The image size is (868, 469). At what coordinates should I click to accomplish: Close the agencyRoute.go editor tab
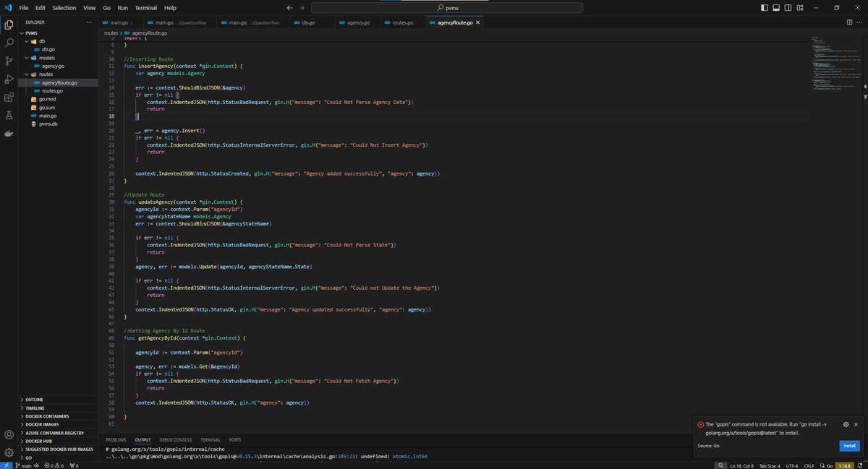click(478, 22)
